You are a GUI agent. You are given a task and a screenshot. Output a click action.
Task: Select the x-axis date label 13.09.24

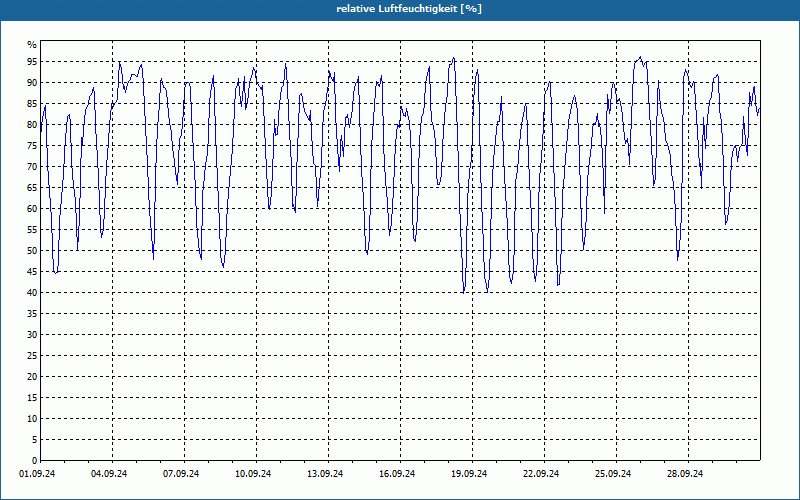(324, 474)
